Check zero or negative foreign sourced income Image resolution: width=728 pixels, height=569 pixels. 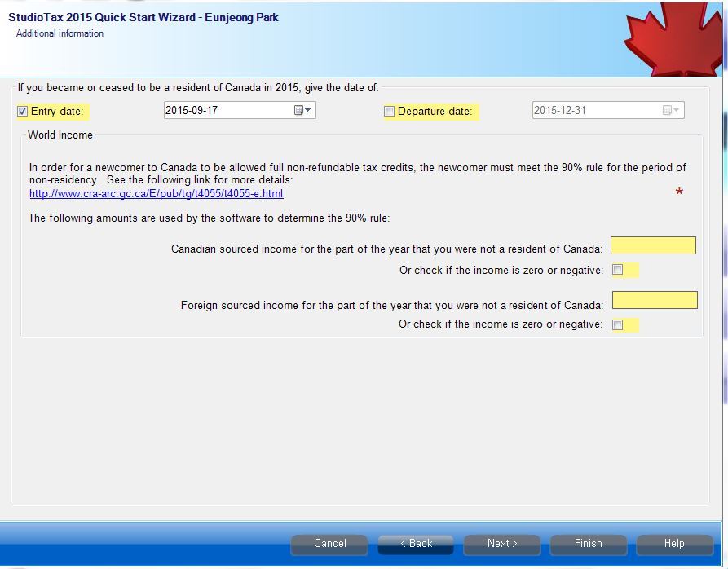(x=617, y=324)
